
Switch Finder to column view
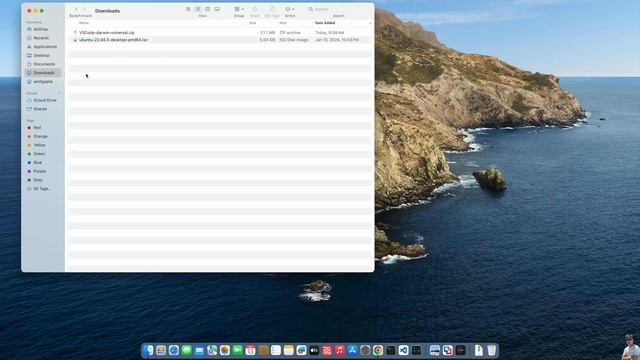[x=207, y=9]
